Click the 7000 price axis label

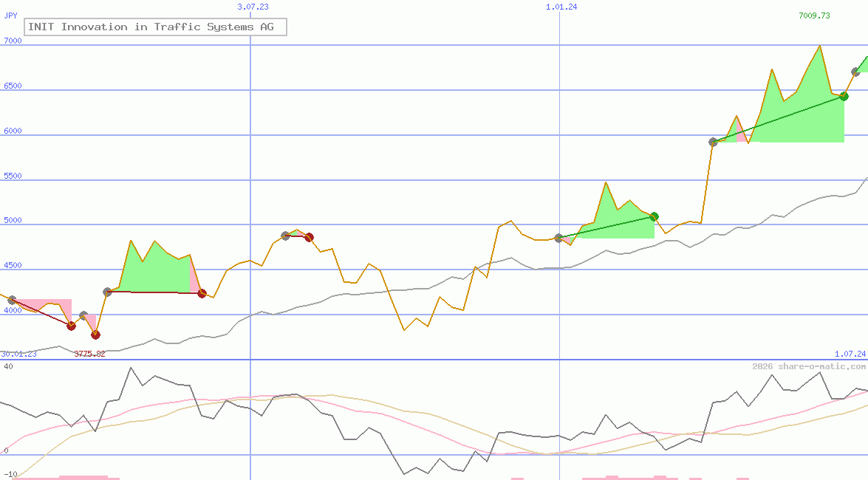coord(13,41)
